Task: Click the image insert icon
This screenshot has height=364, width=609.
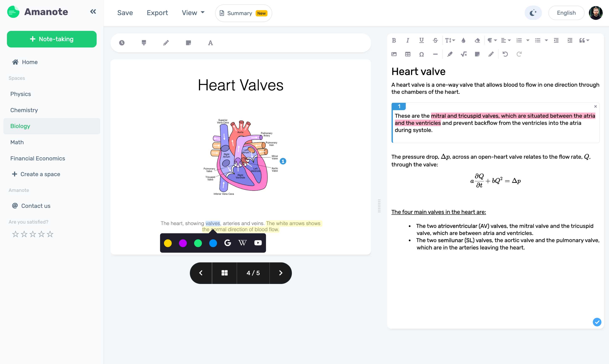Action: tap(394, 54)
